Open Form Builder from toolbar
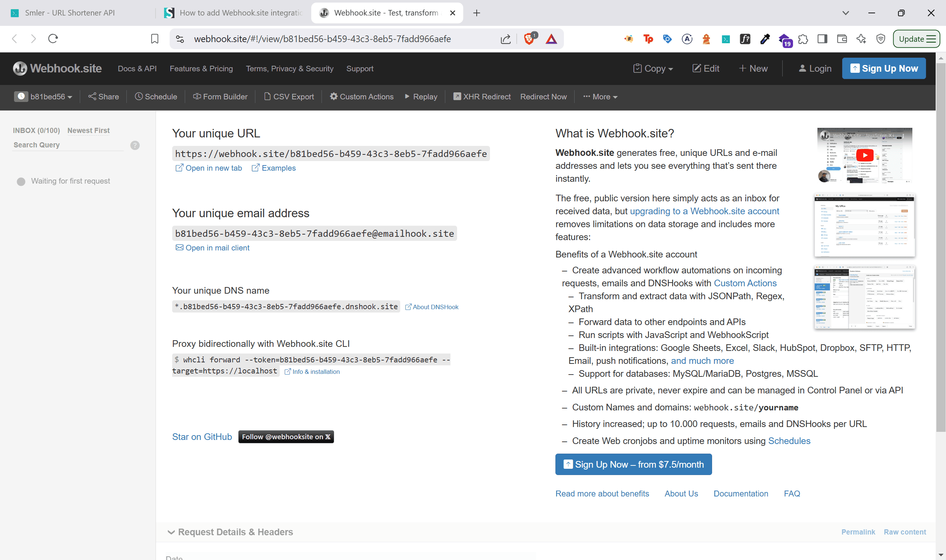This screenshot has height=560, width=946. click(220, 97)
